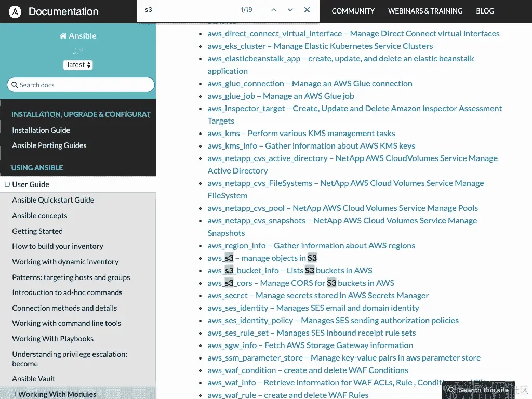Open Working With Playbooks
The image size is (532, 399).
[x=53, y=339]
